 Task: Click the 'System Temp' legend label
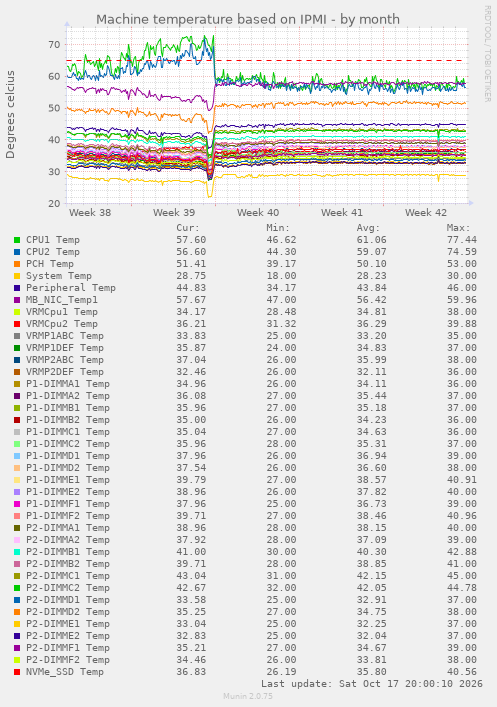point(59,276)
